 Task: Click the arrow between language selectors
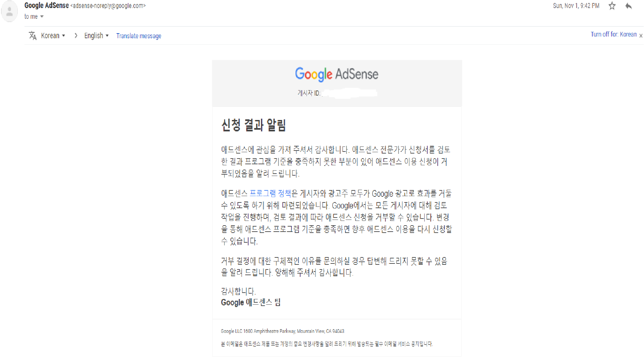[x=76, y=36]
